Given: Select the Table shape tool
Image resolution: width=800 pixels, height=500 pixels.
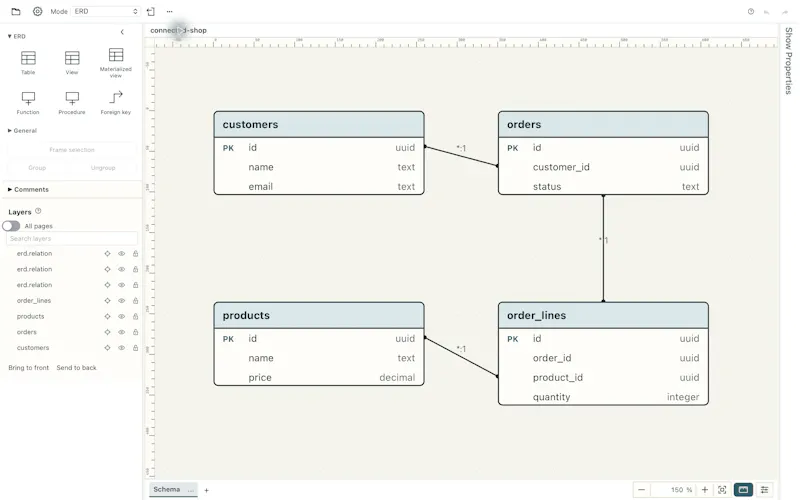Looking at the screenshot, I should tap(28, 62).
